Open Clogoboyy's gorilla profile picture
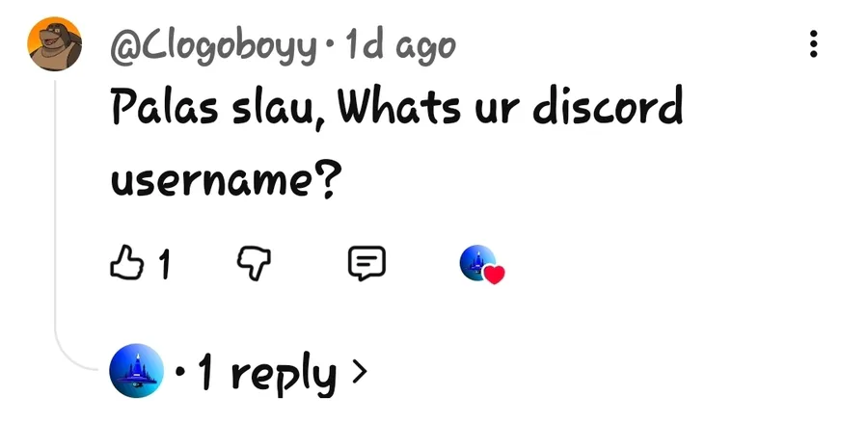 click(54, 43)
